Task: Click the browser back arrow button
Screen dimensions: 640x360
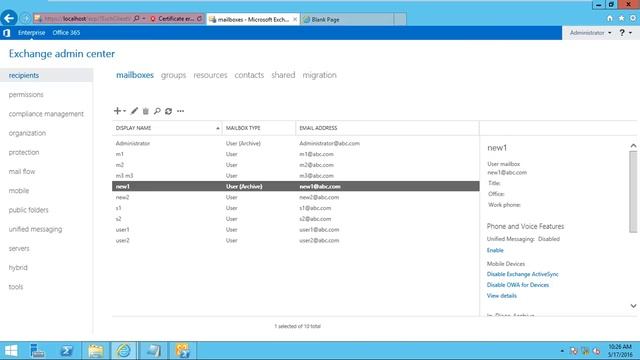Action: click(x=9, y=18)
